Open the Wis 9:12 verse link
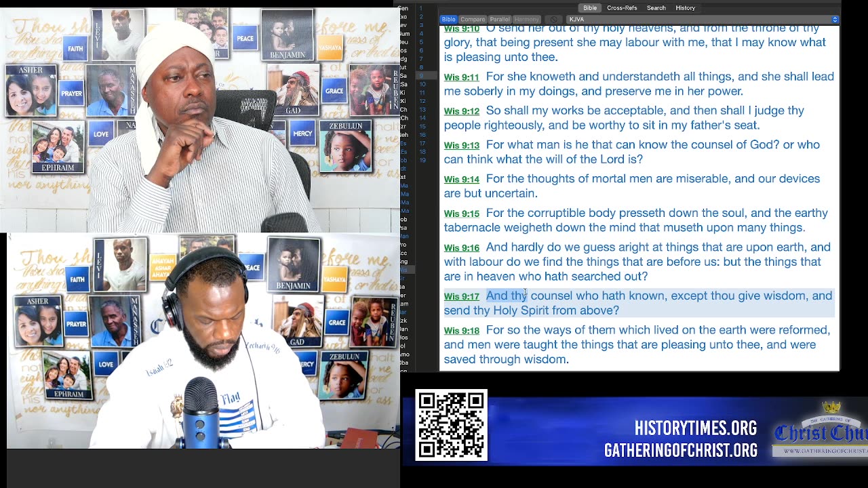 [x=461, y=111]
